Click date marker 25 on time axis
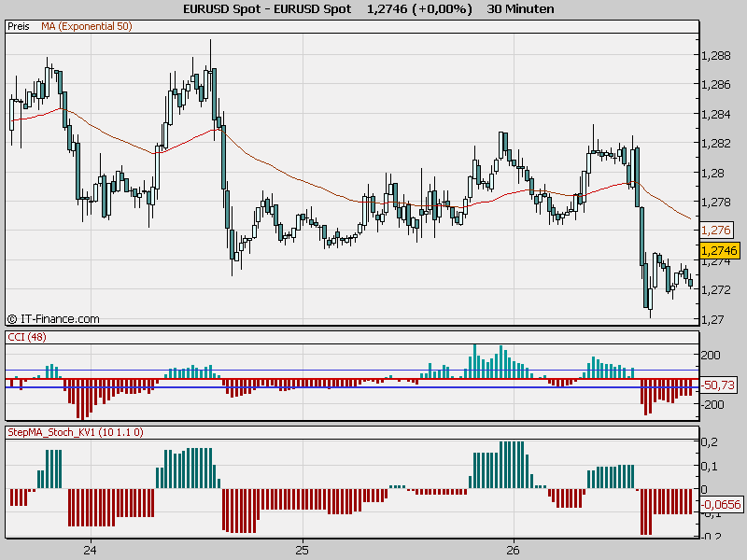747x560 pixels. (301, 550)
